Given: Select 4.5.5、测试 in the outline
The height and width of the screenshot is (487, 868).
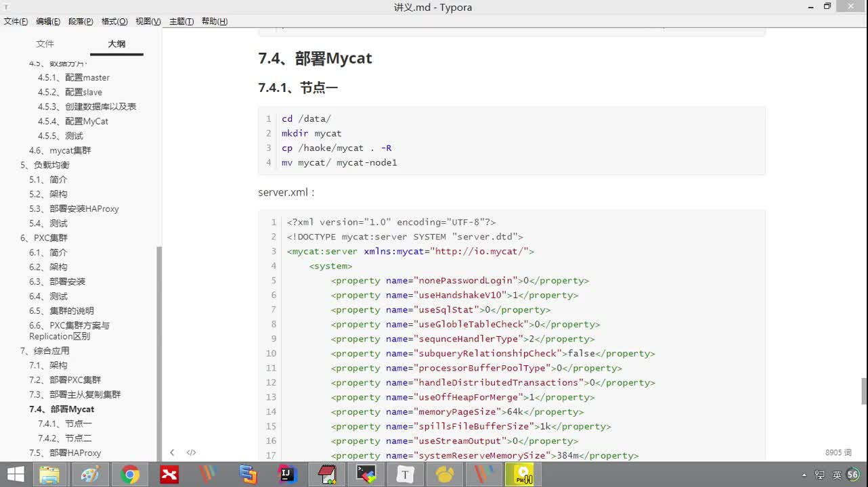Looking at the screenshot, I should point(60,136).
